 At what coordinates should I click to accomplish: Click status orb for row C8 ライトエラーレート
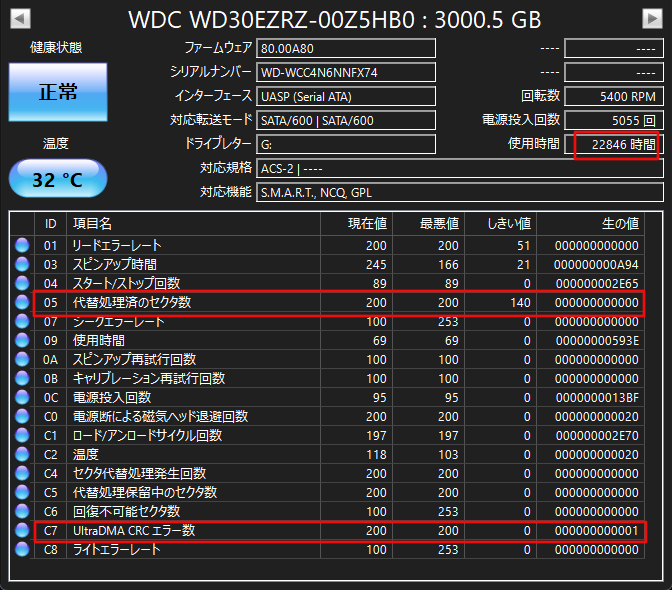tap(22, 549)
